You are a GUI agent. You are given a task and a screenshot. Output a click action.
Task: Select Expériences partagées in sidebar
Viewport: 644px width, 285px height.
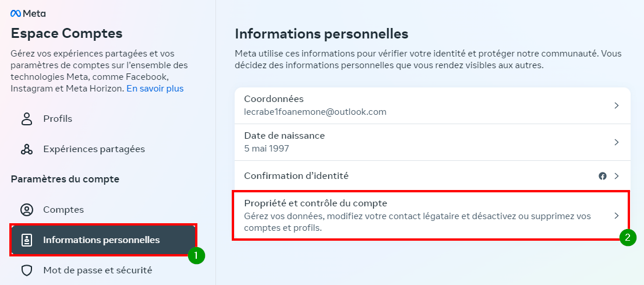click(x=94, y=149)
